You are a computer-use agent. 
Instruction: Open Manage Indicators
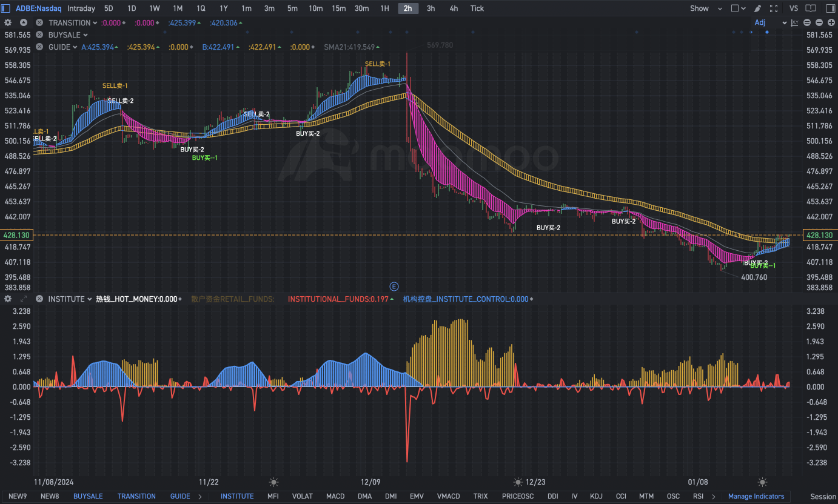tap(756, 496)
